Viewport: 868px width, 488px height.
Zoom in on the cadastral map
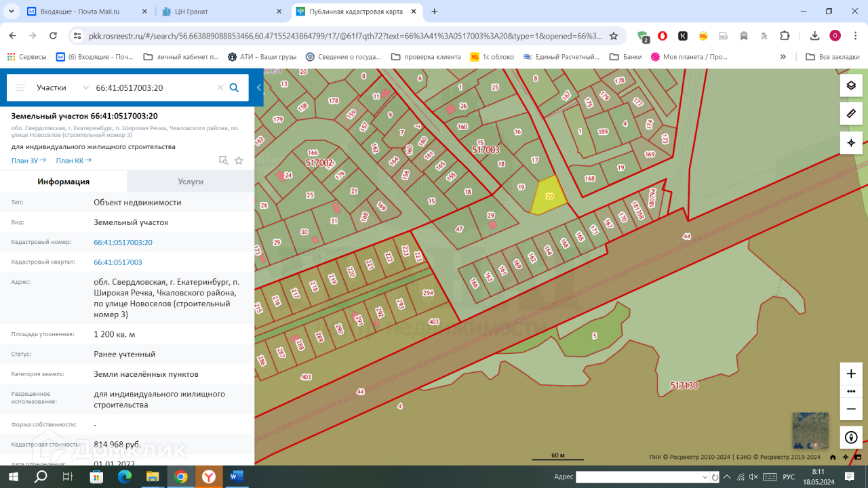tap(851, 373)
